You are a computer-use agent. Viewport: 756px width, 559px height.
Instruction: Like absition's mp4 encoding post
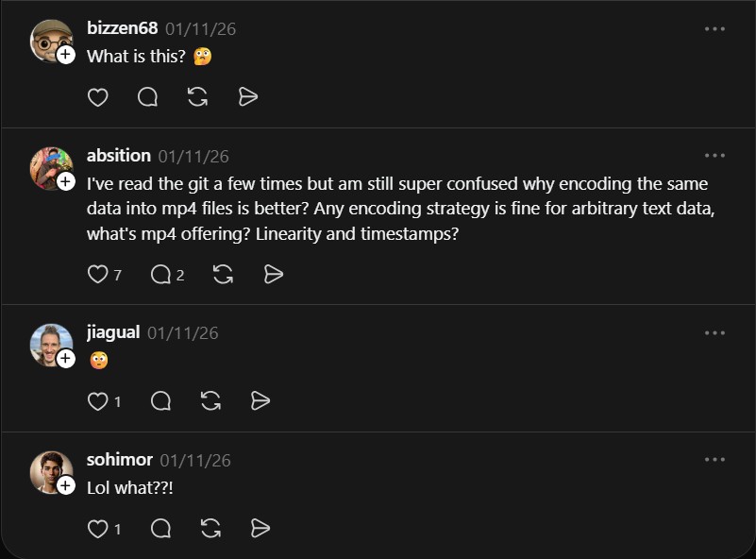click(97, 275)
